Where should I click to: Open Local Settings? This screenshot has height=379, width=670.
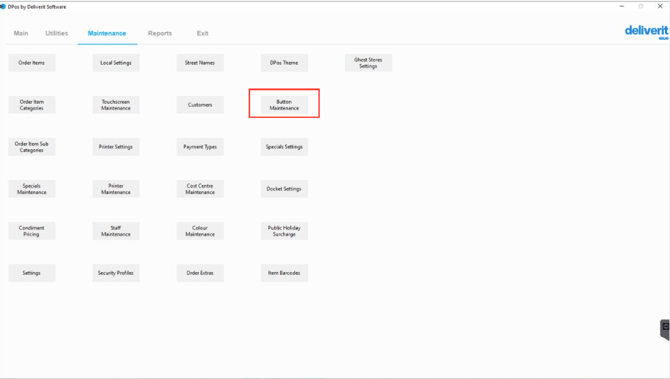tap(116, 63)
